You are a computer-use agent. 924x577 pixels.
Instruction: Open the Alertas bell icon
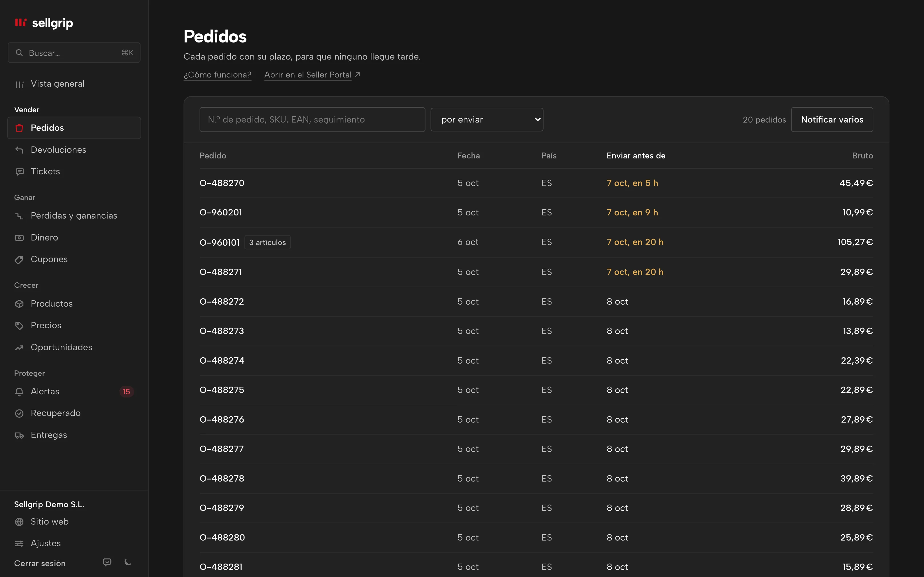tap(19, 392)
